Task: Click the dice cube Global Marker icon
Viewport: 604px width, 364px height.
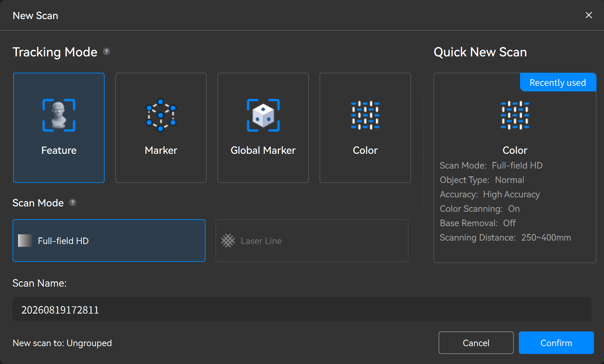Action: [x=263, y=115]
